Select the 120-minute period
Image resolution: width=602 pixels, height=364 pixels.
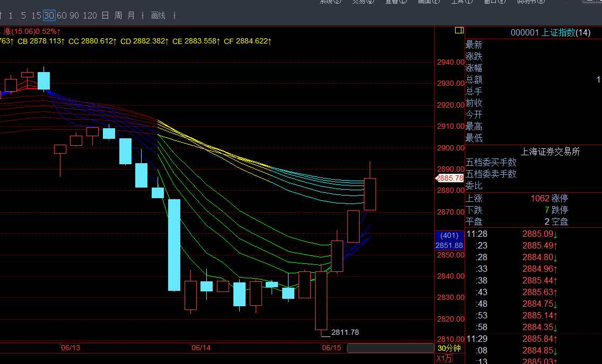click(x=90, y=15)
